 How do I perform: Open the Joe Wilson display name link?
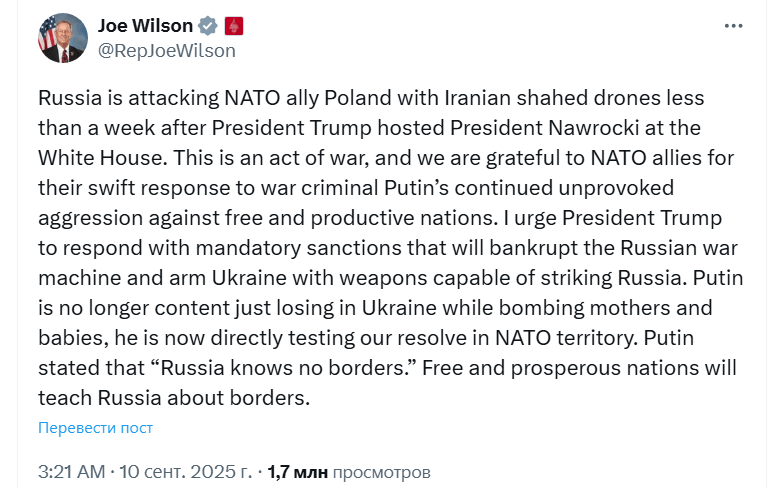pos(145,26)
